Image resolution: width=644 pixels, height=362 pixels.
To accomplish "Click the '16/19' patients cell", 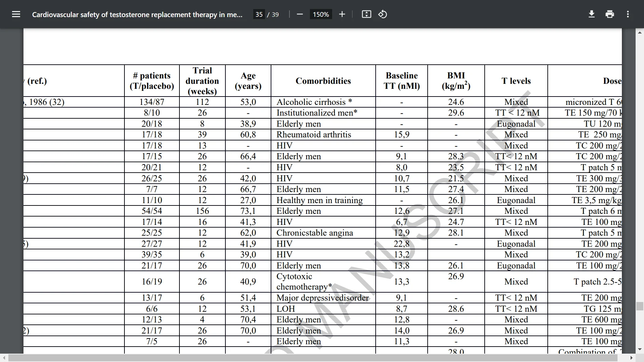I will pyautogui.click(x=152, y=282).
